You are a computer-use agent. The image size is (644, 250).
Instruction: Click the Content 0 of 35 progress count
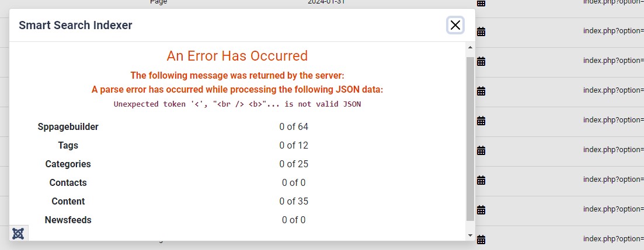tap(294, 201)
